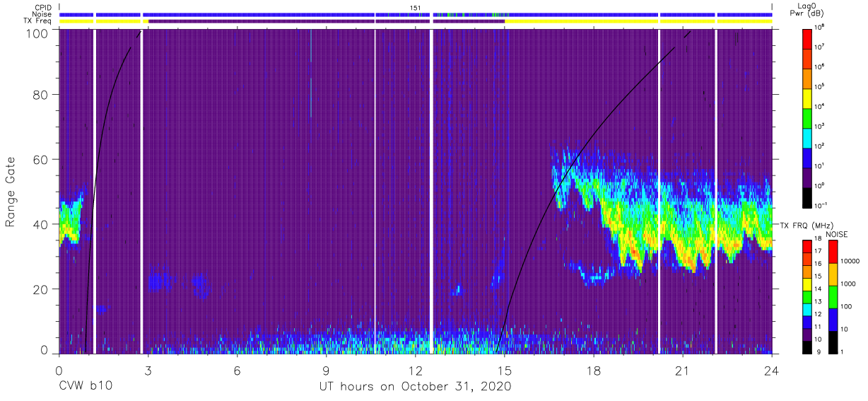The image size is (868, 401).
Task: Click the x-axis tick label "12"
Action: tap(416, 371)
